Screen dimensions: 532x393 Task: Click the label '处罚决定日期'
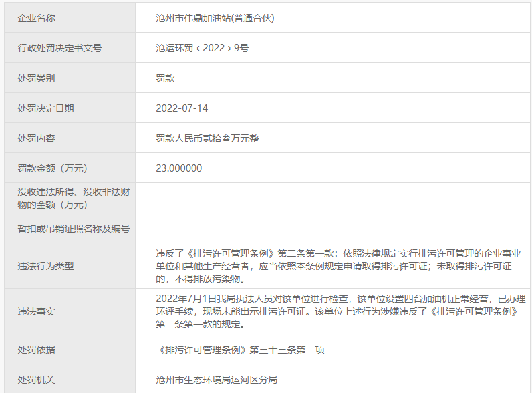tap(46, 108)
